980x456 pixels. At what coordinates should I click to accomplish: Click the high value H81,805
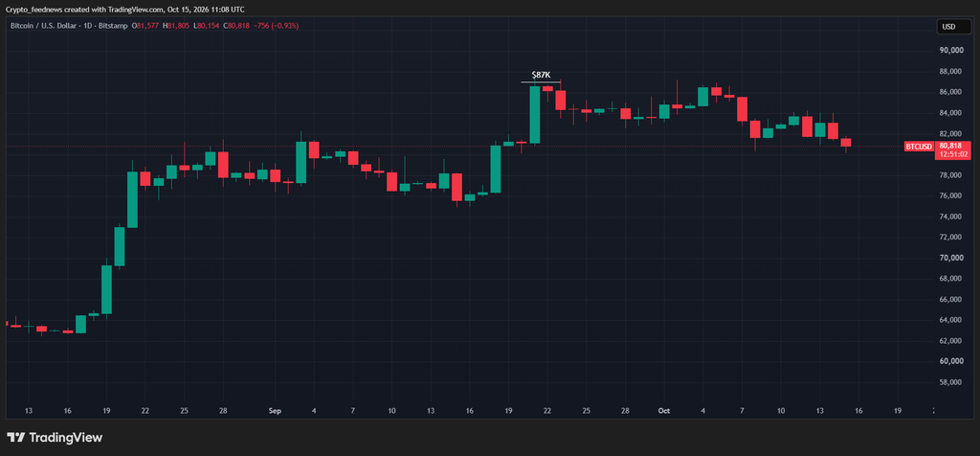click(175, 26)
